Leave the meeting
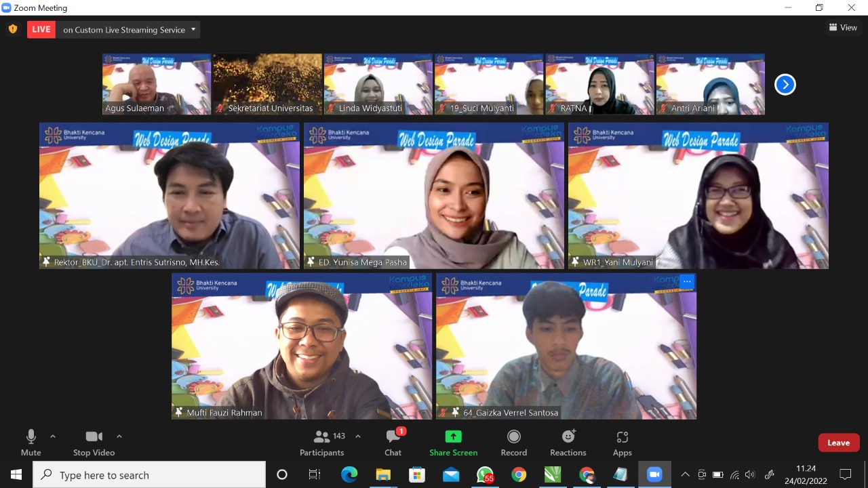The image size is (868, 488). (x=839, y=443)
